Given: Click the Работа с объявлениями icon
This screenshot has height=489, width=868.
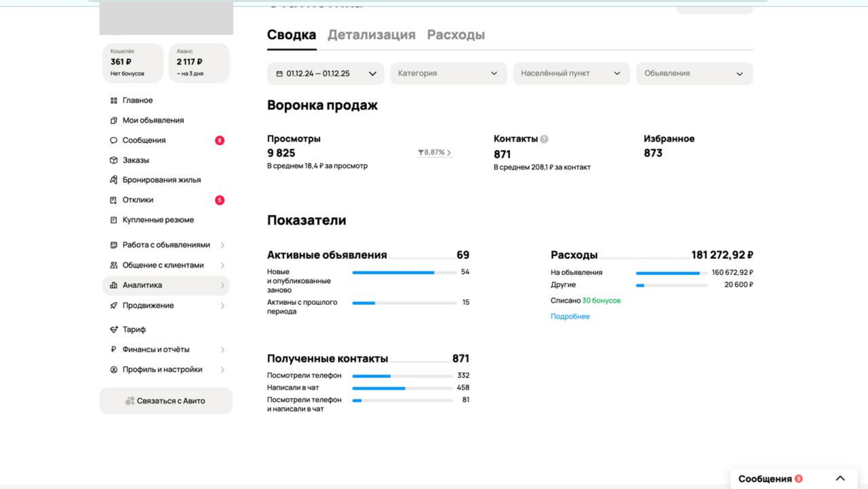Looking at the screenshot, I should click(114, 245).
